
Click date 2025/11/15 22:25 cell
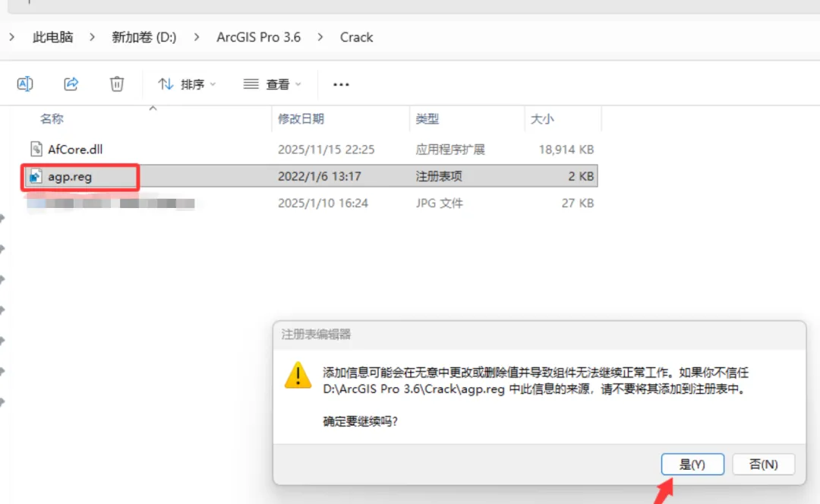pyautogui.click(x=326, y=149)
